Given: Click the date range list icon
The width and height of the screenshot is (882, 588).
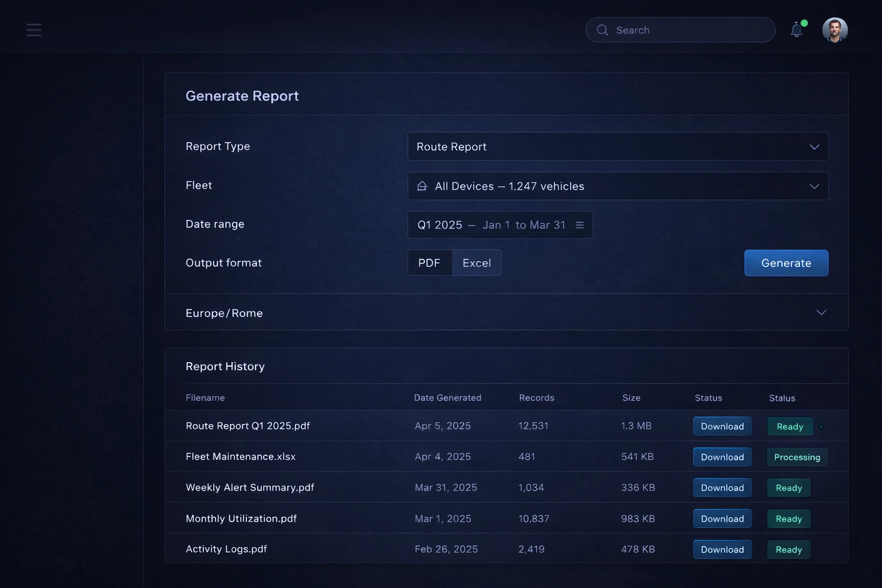Looking at the screenshot, I should 579,225.
